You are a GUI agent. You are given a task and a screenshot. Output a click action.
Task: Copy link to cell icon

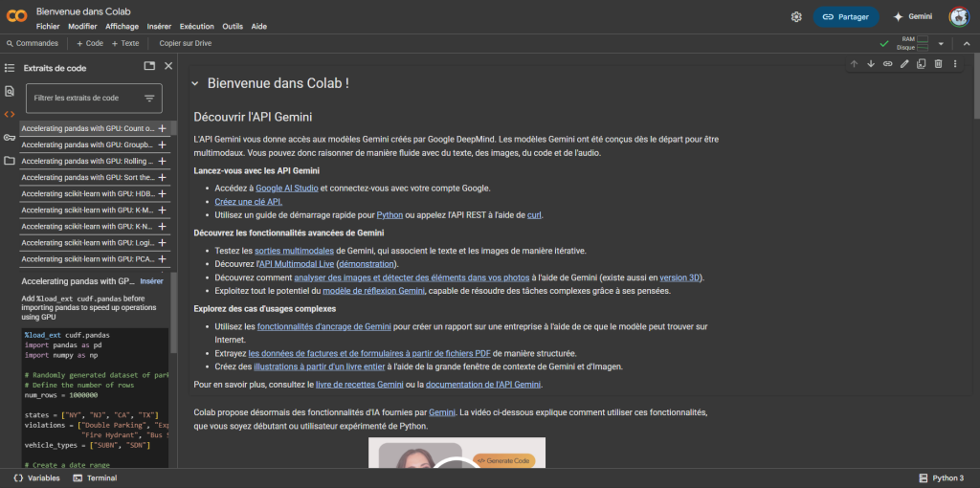click(x=887, y=64)
